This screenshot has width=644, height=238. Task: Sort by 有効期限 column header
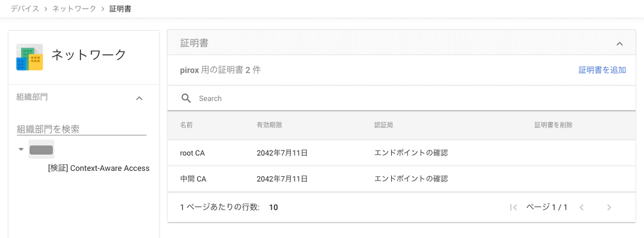click(269, 125)
